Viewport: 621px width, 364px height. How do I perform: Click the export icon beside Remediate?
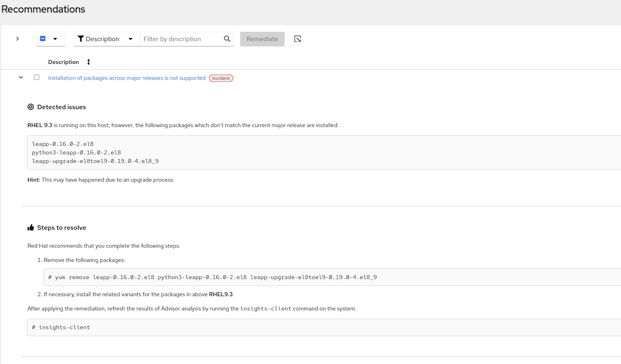(297, 39)
